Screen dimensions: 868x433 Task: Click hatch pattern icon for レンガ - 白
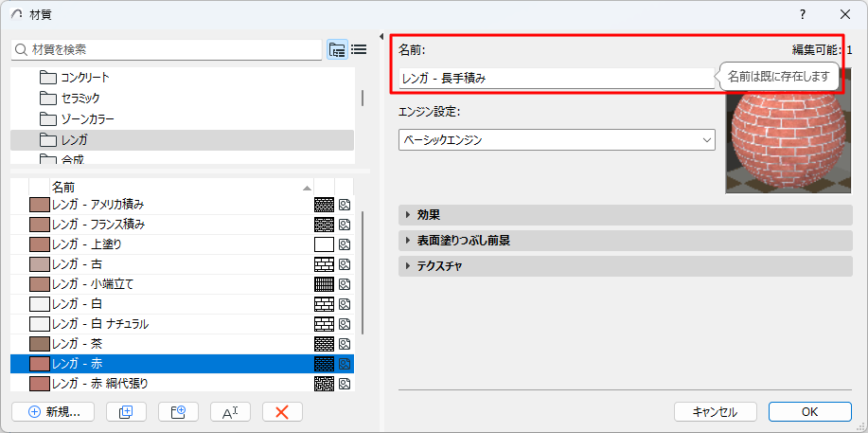[x=325, y=304]
